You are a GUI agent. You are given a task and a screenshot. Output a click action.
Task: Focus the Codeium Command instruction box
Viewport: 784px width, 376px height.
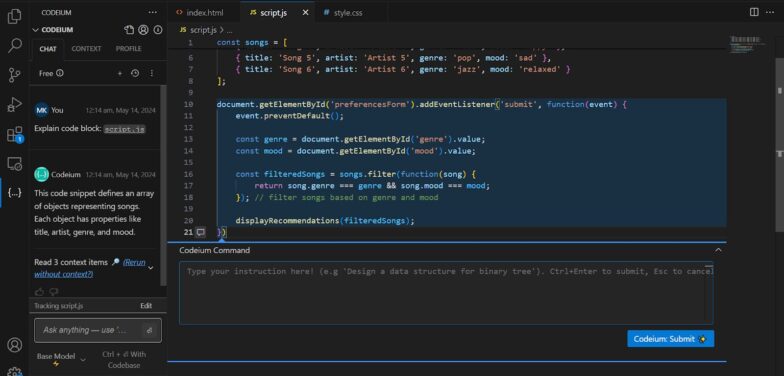(446, 292)
